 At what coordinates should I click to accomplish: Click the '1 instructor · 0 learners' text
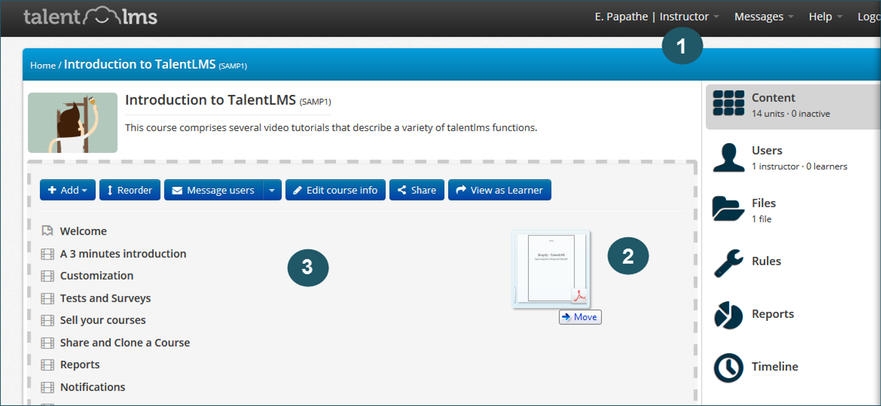pos(800,166)
